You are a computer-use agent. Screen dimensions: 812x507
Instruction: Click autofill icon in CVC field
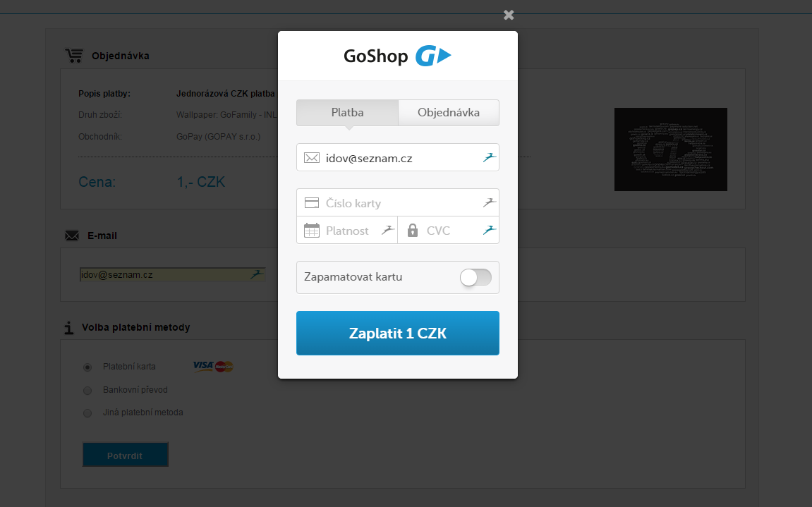point(490,230)
